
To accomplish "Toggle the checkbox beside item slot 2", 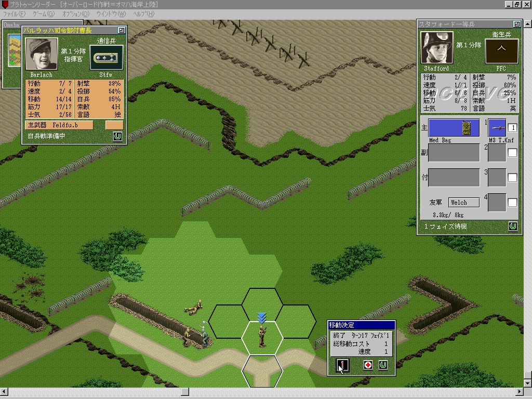I will pyautogui.click(x=512, y=153).
